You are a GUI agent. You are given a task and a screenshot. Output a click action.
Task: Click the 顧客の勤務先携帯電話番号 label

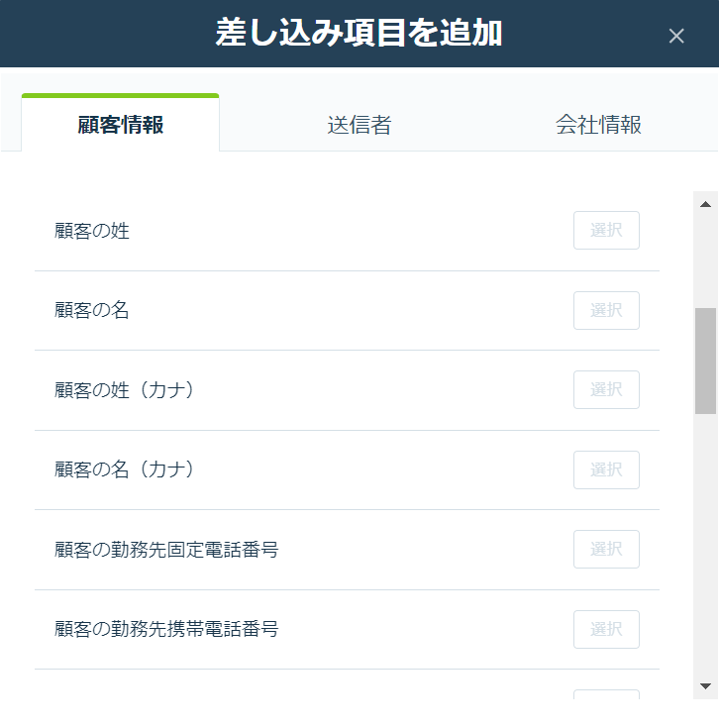[166, 629]
